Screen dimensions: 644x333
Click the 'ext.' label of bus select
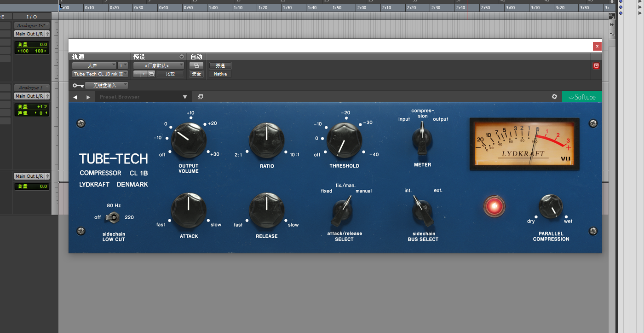438,190
